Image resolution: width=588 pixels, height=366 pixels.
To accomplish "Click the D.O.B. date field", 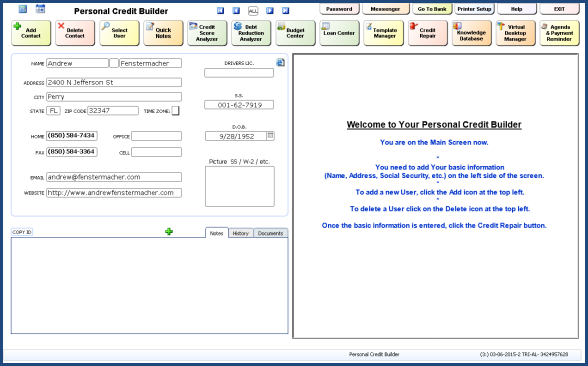I will click(x=236, y=136).
